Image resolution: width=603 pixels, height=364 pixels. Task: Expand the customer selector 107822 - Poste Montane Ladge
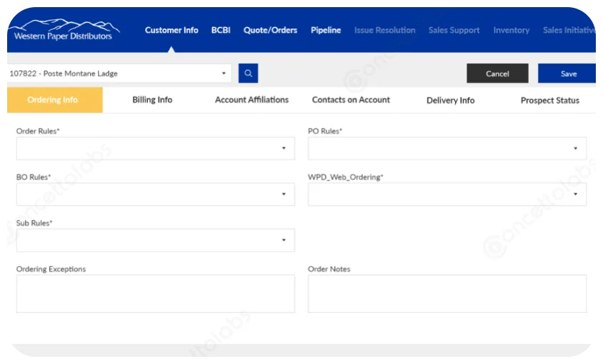[x=119, y=74]
